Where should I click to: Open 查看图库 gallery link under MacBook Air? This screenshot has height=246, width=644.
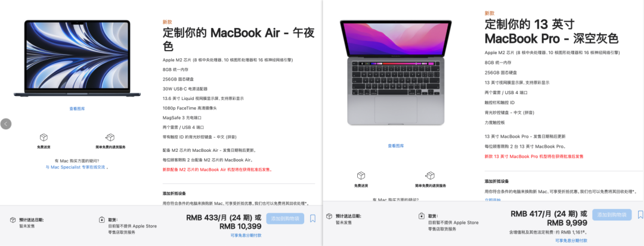pos(77,108)
